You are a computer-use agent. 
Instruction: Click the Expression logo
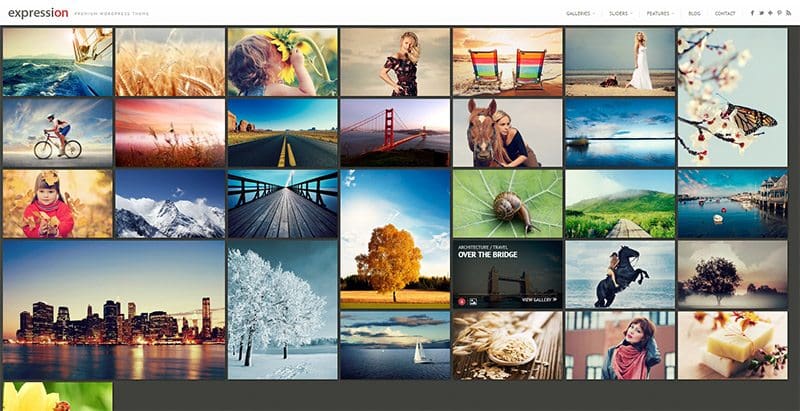tap(38, 13)
